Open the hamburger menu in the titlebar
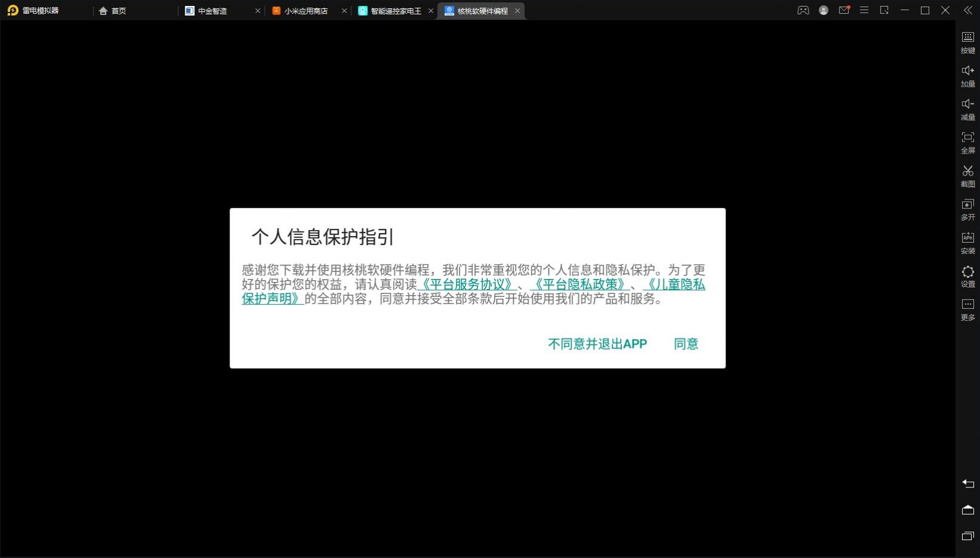 pyautogui.click(x=864, y=10)
